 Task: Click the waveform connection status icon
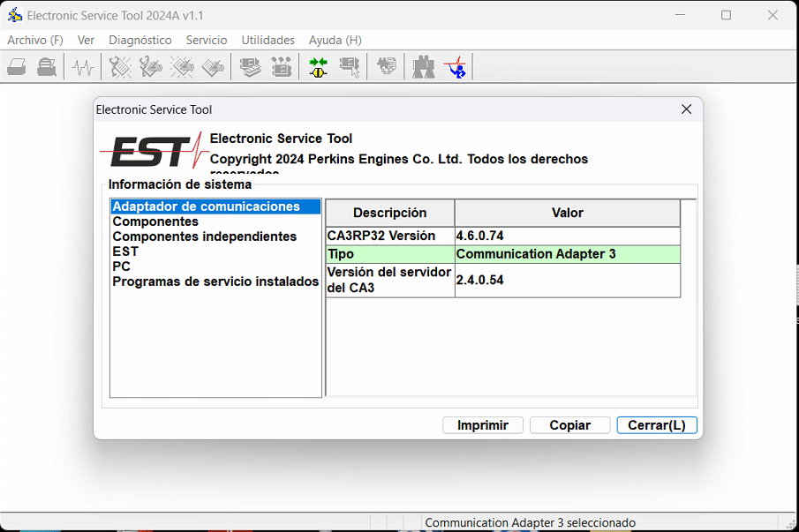(82, 66)
